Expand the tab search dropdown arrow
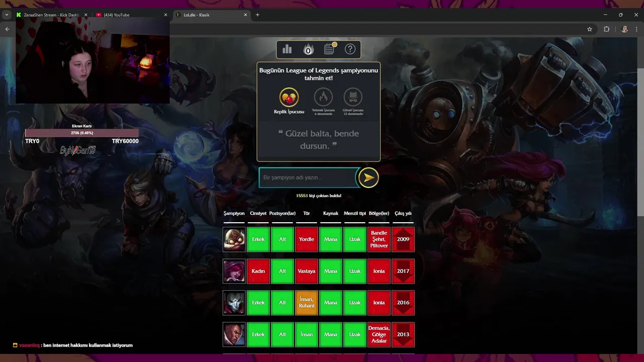644x362 pixels. (6, 15)
